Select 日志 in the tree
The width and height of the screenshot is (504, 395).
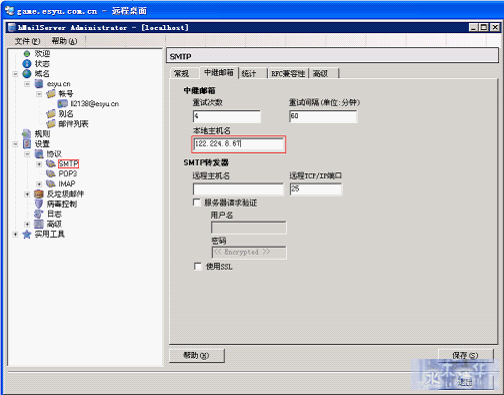coord(54,214)
